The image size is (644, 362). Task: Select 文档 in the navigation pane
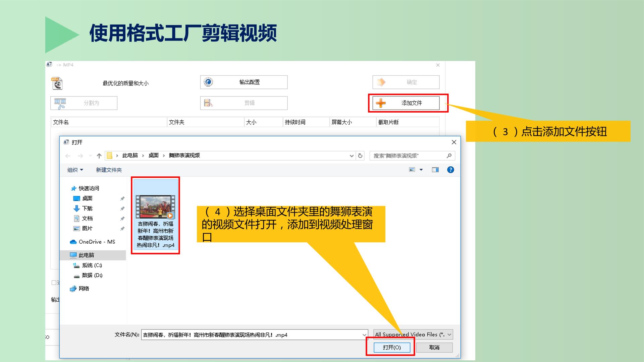pos(87,219)
